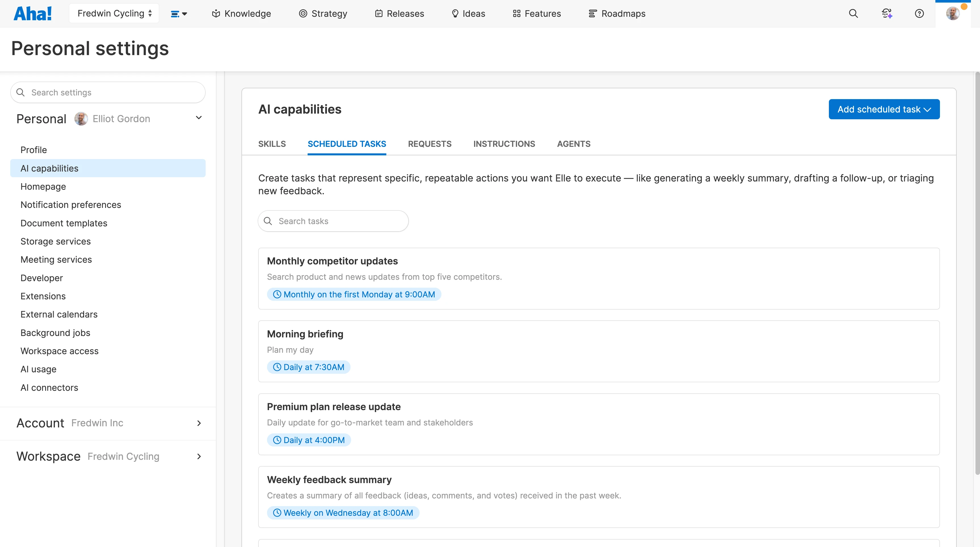
Task: Click the Search tasks input field
Action: pyautogui.click(x=333, y=221)
